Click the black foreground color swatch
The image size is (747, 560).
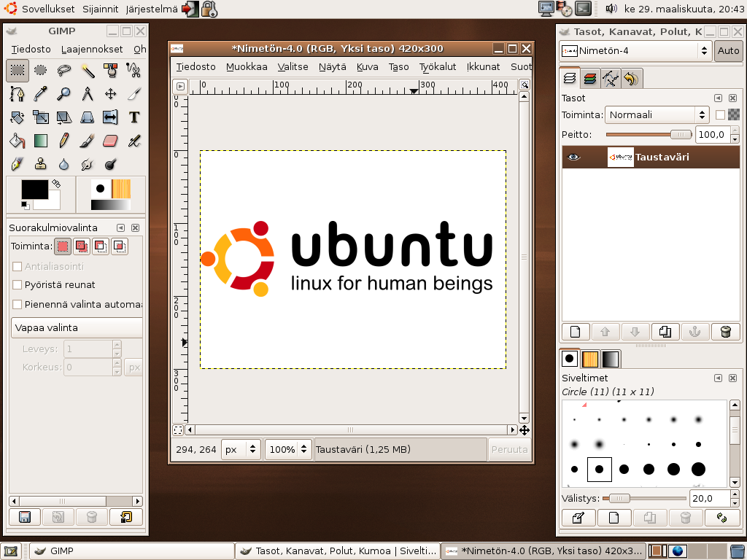(35, 190)
